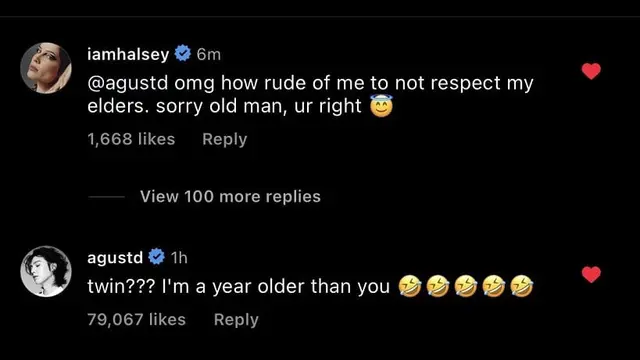Expand View 100 more replies
The width and height of the screenshot is (640, 360).
tap(230, 197)
